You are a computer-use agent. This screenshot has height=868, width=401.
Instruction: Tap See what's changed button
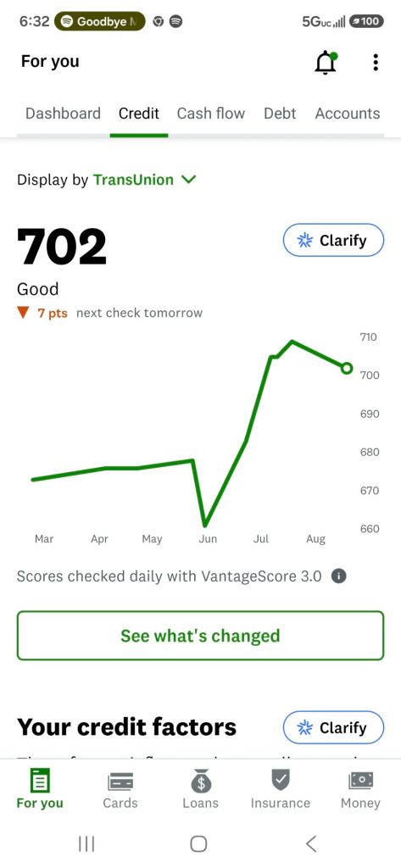click(200, 636)
